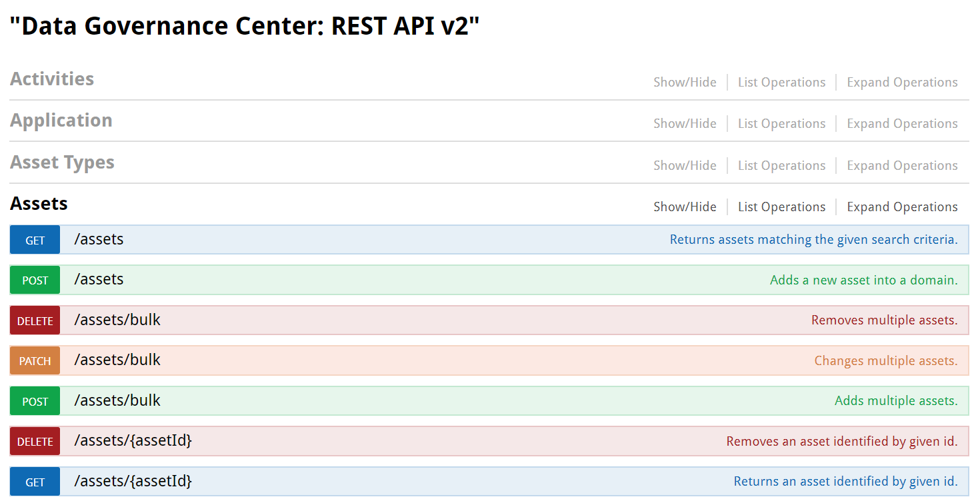Screen dimensions: 980x503
Task: Open the /assets path in POST row
Action: coord(99,279)
